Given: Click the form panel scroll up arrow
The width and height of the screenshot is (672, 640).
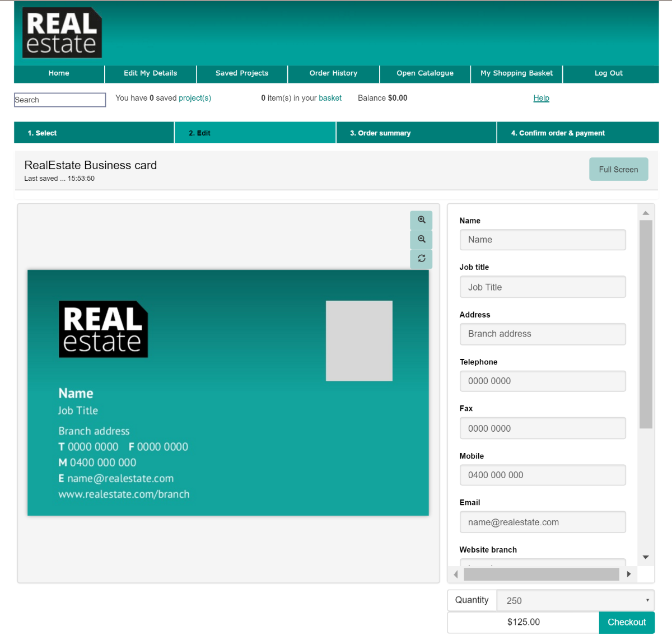Looking at the screenshot, I should tap(646, 213).
